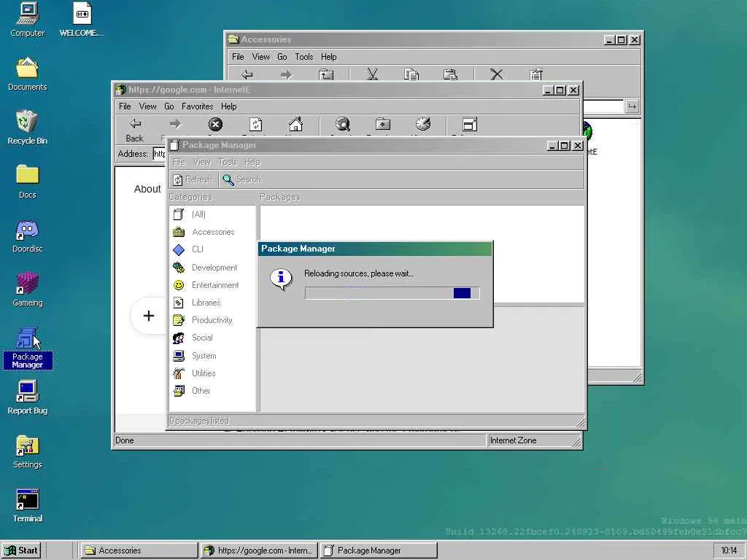
Task: Open Help menu in InternetE window
Action: [228, 106]
